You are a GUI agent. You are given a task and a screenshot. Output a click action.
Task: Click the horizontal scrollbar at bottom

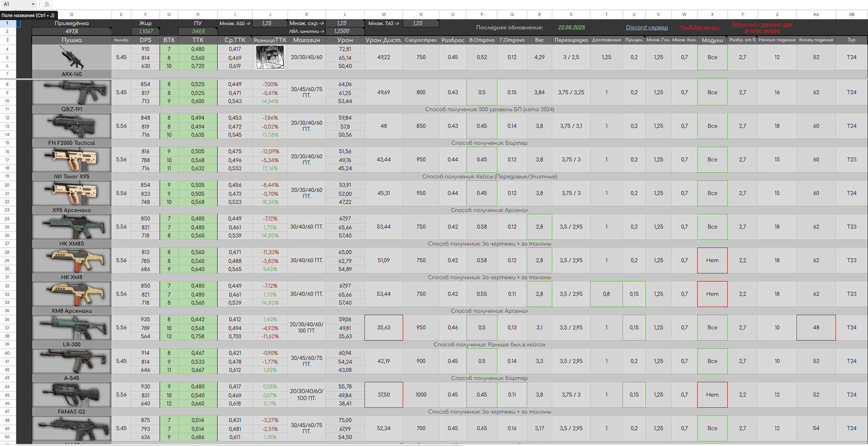[x=240, y=445]
